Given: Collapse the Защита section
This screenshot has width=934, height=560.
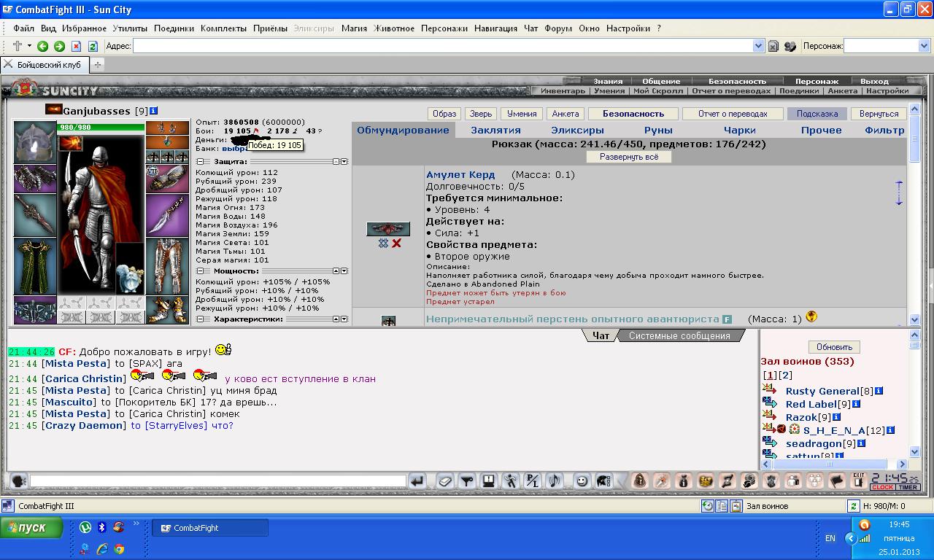Looking at the screenshot, I should [x=201, y=162].
